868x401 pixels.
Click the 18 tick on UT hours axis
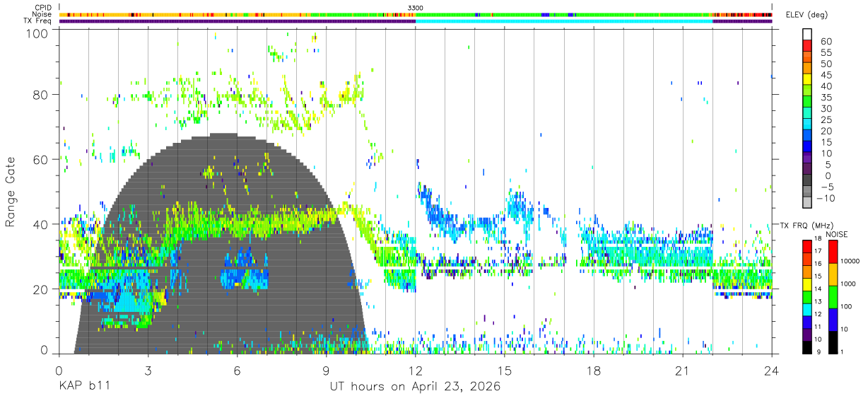point(594,371)
